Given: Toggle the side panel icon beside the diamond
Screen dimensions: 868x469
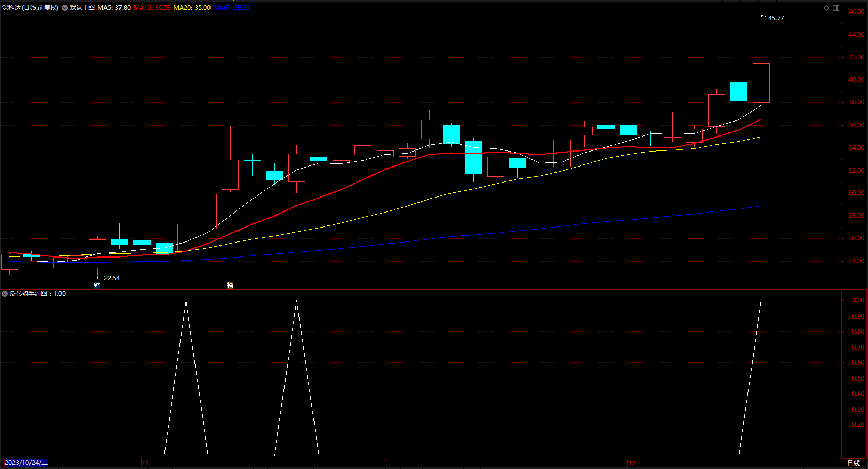Looking at the screenshot, I should click(x=836, y=8).
